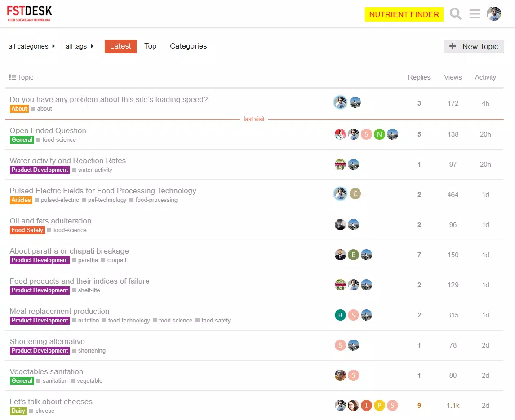Click teal 'R' avatar on Meal replacement topic
515x420 pixels.
(x=340, y=315)
